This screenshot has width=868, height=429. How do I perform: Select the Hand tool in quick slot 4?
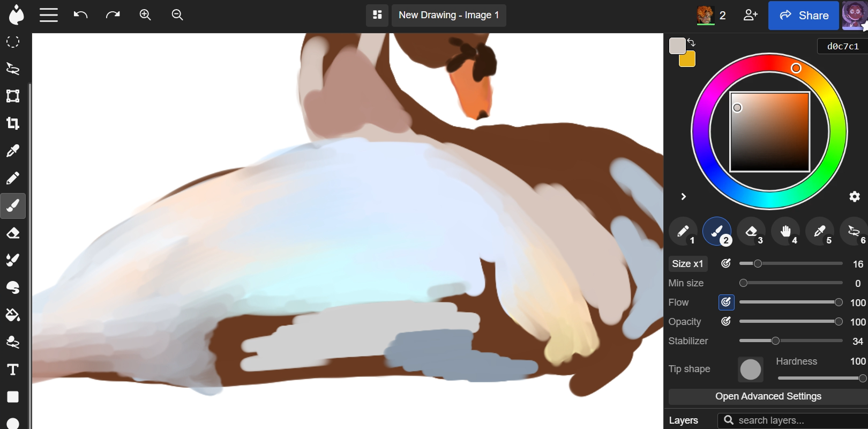[785, 232]
